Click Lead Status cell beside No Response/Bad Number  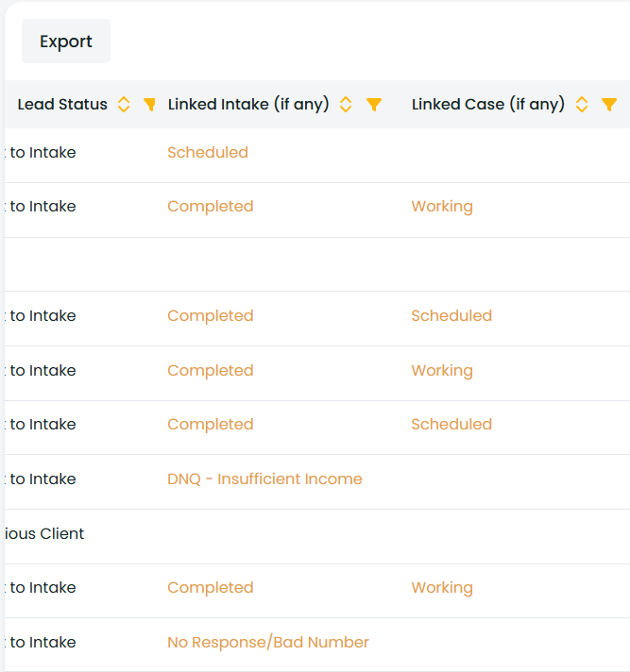pos(43,643)
